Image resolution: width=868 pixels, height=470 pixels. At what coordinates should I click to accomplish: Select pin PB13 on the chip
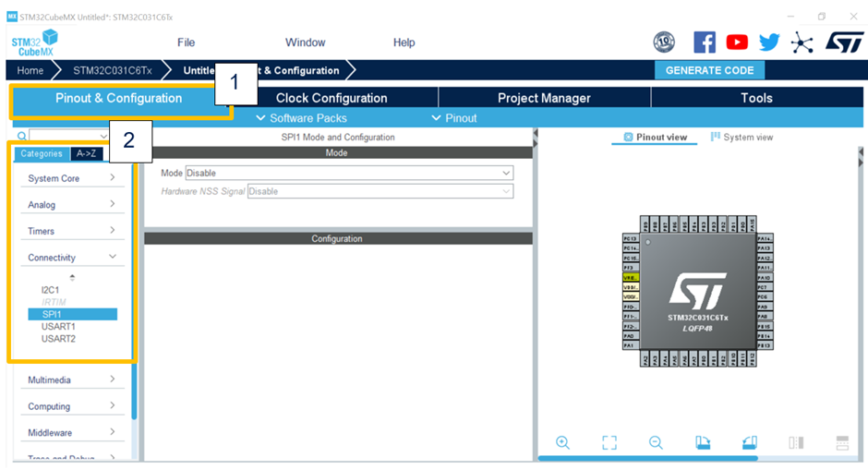[x=765, y=345]
